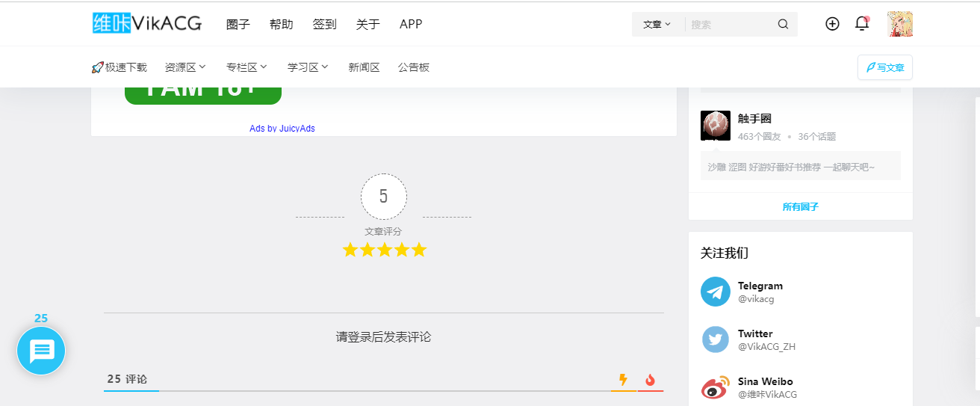Viewport: 980px width, 406px height.
Task: Expand the 专栏区 menu
Action: [x=246, y=67]
